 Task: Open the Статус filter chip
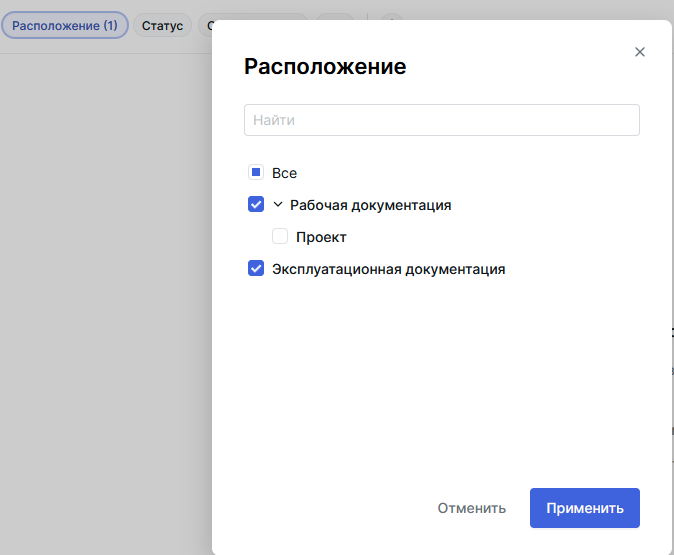click(x=162, y=25)
